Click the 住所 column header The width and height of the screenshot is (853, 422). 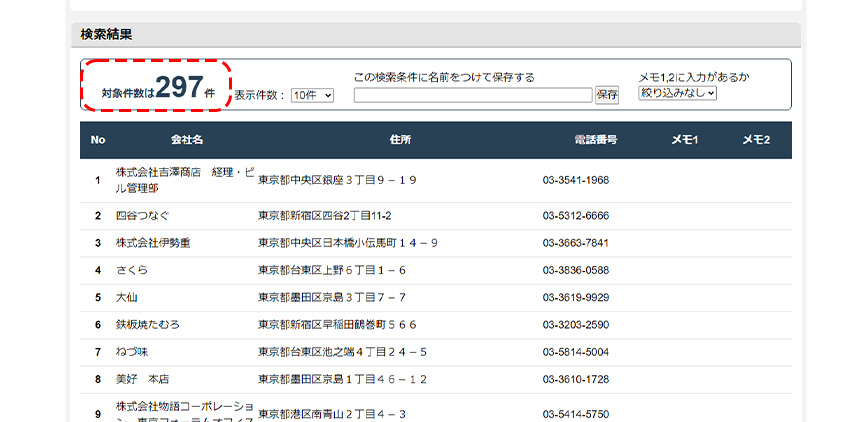[400, 140]
